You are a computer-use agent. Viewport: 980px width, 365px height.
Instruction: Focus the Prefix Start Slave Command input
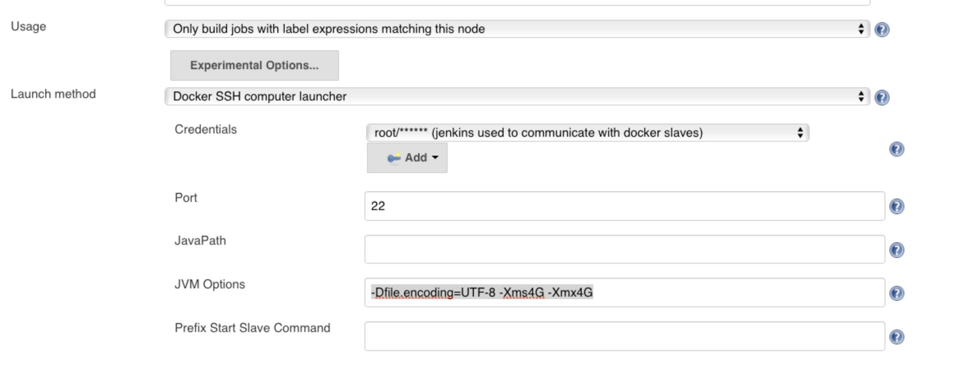[x=625, y=336]
